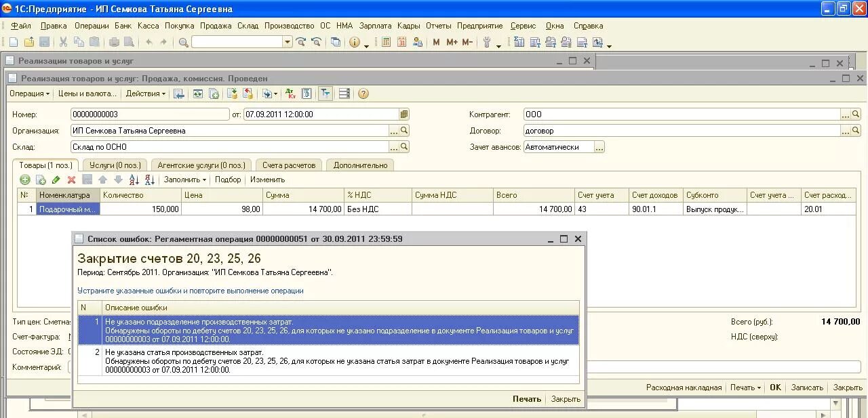This screenshot has height=418, width=868.
Task: Expand the dropdown arrow after the wrench icon
Action: pyautogui.click(x=499, y=45)
